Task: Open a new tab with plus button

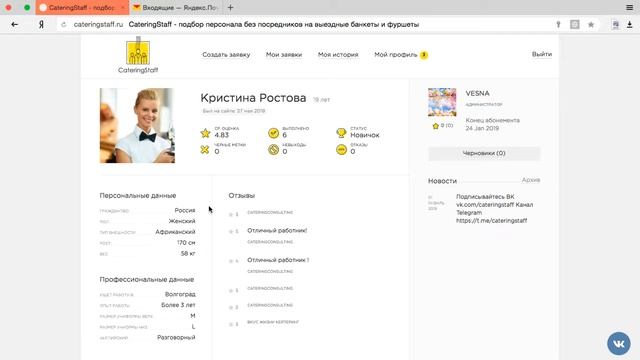Action: (230, 7)
